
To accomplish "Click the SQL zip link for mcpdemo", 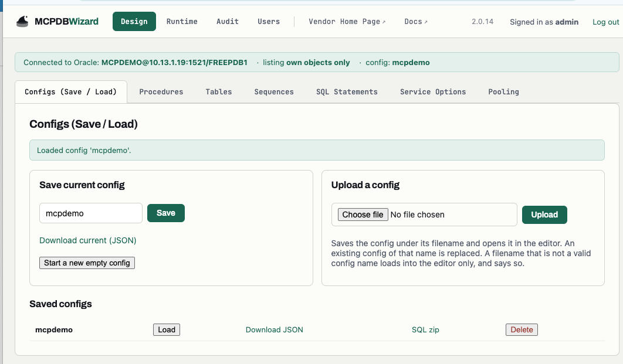I will tap(425, 329).
